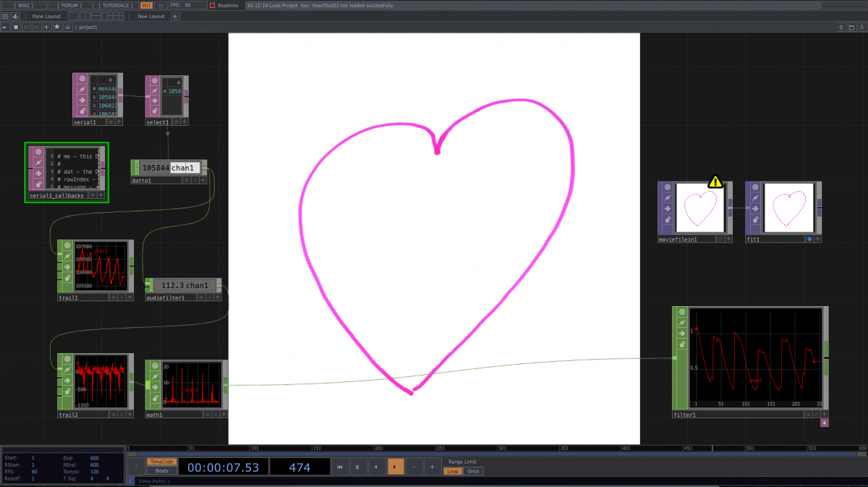Screen dimensions: 868x487
Task: Switch the timeline to Beats mode
Action: [x=161, y=471]
